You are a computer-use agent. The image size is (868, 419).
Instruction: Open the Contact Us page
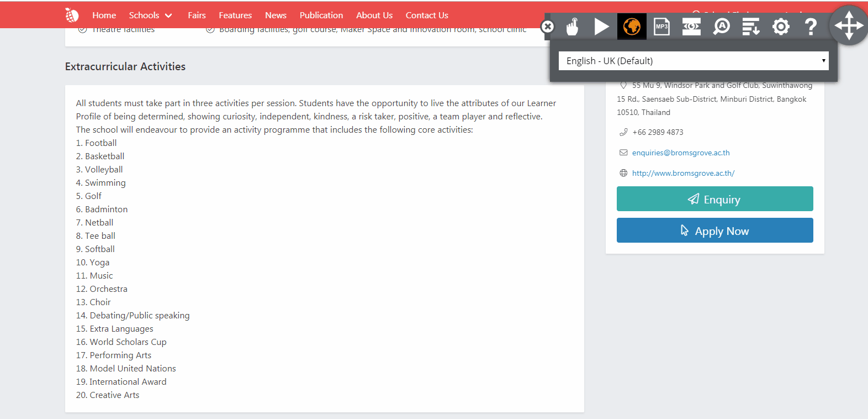(x=427, y=15)
